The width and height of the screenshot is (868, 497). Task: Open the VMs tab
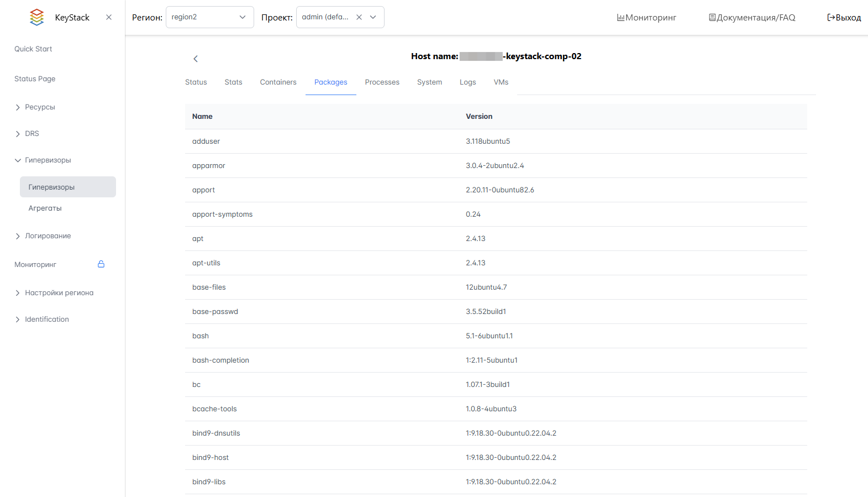pos(501,82)
